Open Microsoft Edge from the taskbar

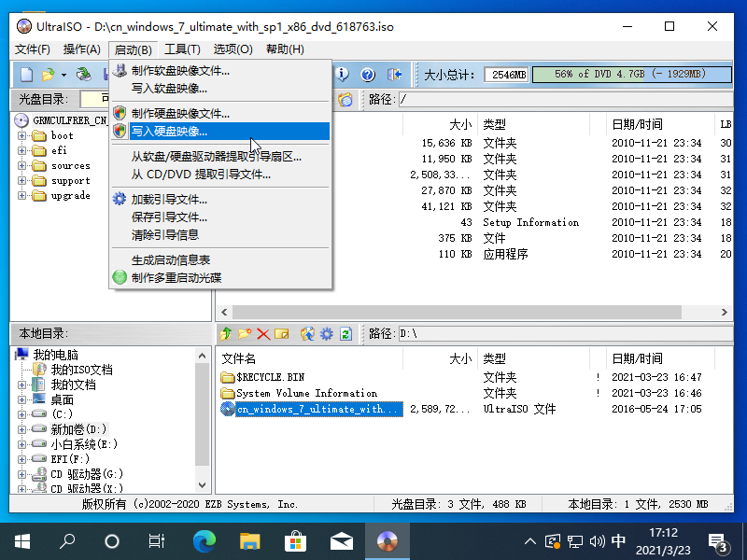pyautogui.click(x=204, y=540)
